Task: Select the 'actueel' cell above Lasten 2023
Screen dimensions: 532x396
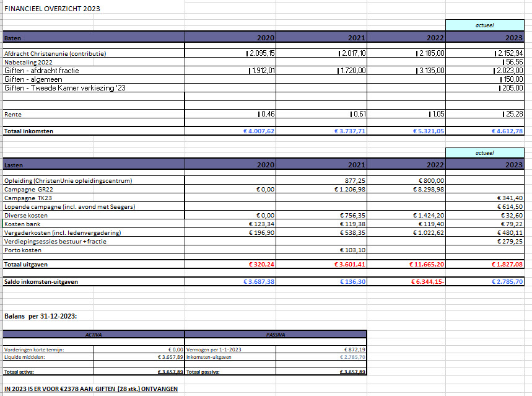Action: pyautogui.click(x=484, y=153)
